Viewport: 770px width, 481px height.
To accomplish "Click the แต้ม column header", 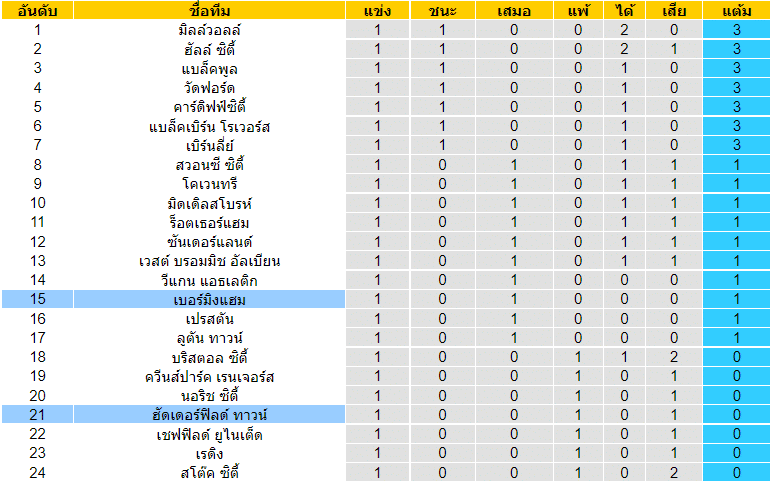I will click(x=737, y=10).
